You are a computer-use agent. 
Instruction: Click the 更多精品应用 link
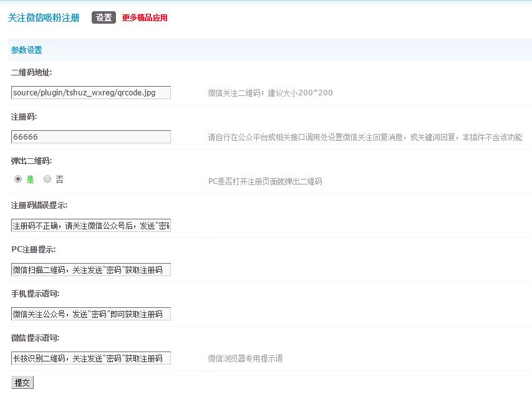pos(145,17)
